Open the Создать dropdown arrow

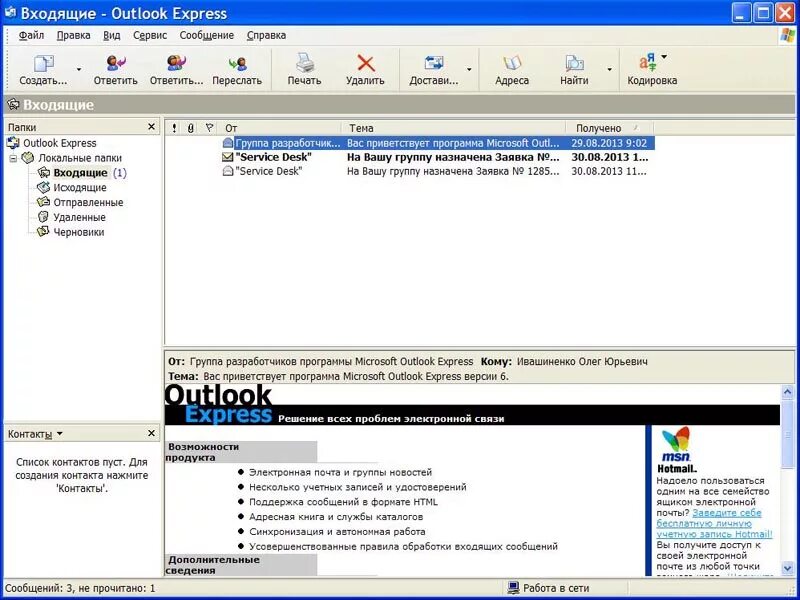79,69
